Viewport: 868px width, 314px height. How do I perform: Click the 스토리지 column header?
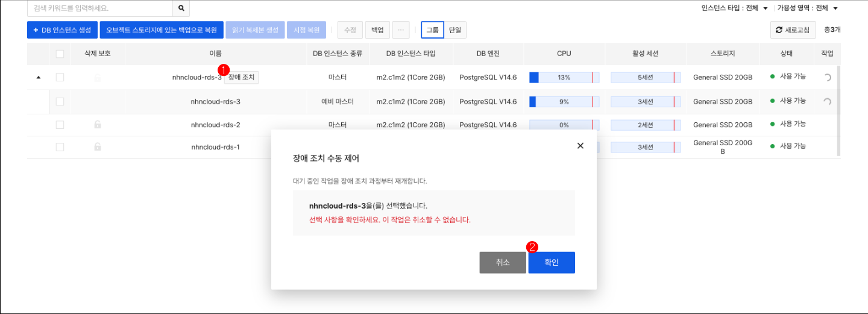723,54
